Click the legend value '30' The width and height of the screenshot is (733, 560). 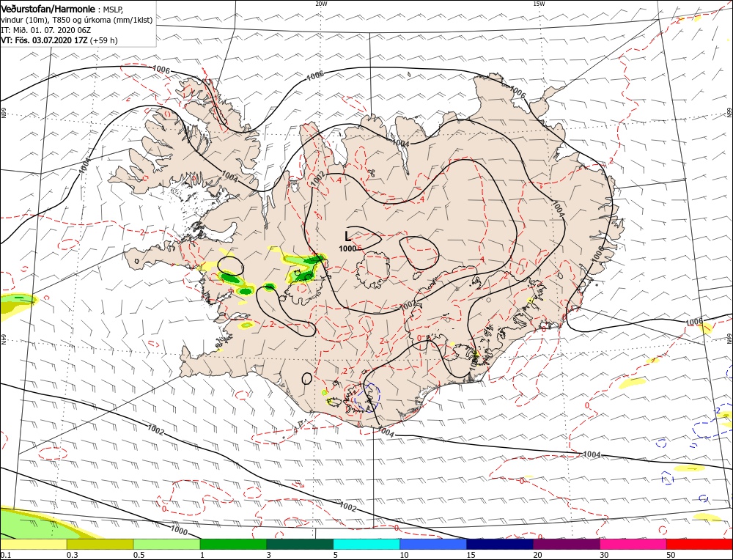pos(604,555)
